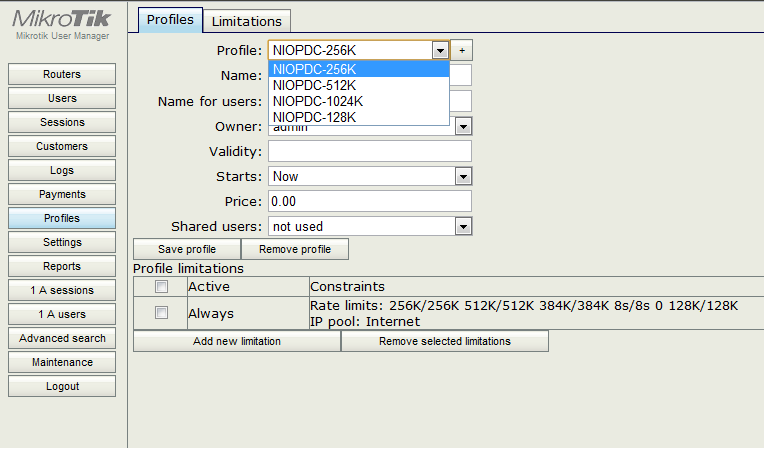Focus the Validity input field
Screen dimensions: 767x452
tap(370, 152)
